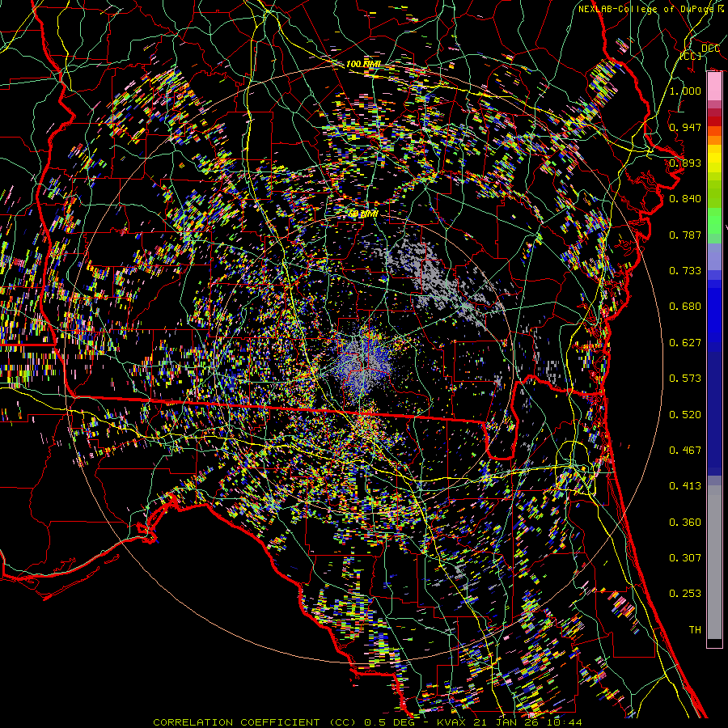Click the Correlation Coefficient caption at bottom
Image resolution: width=728 pixels, height=728 pixels.
click(367, 722)
